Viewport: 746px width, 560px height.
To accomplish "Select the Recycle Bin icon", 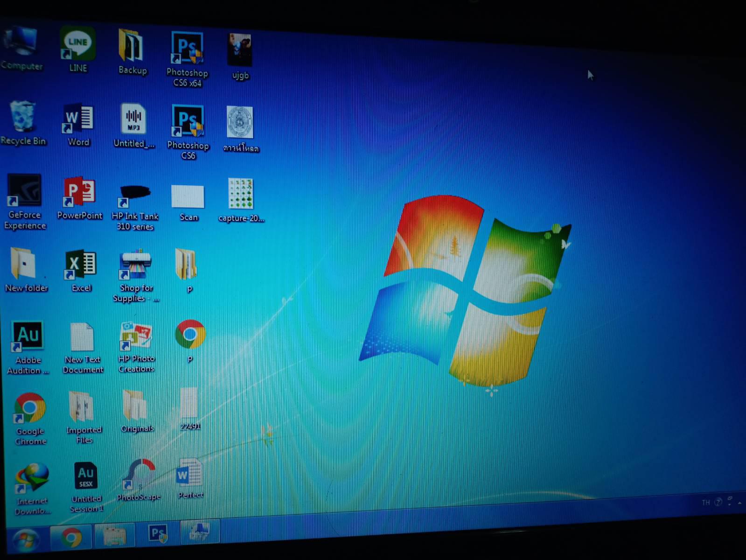I will click(x=23, y=124).
